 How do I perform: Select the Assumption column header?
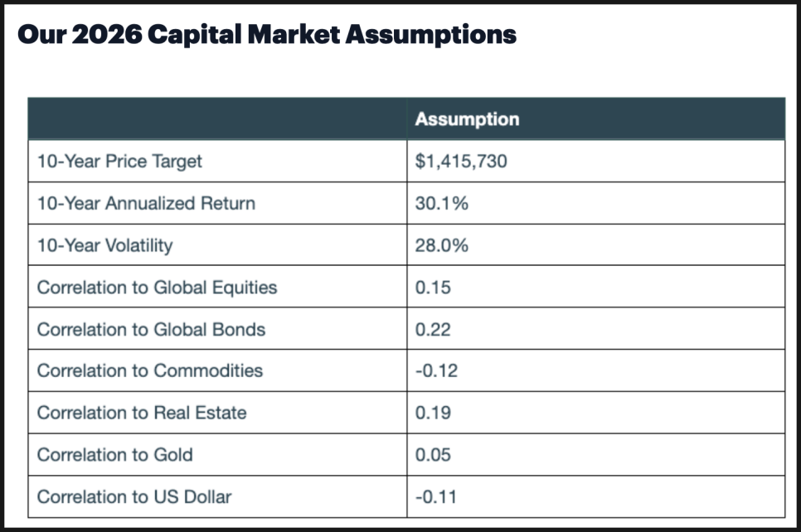(x=467, y=118)
